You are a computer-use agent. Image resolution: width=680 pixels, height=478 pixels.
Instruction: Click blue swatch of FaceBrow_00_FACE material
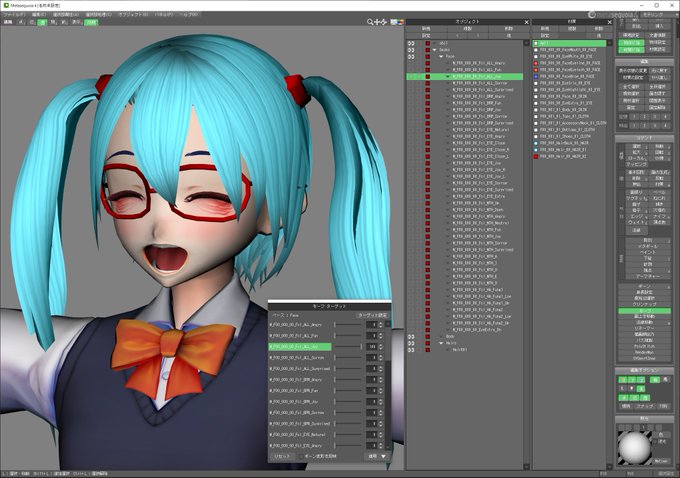tap(536, 76)
